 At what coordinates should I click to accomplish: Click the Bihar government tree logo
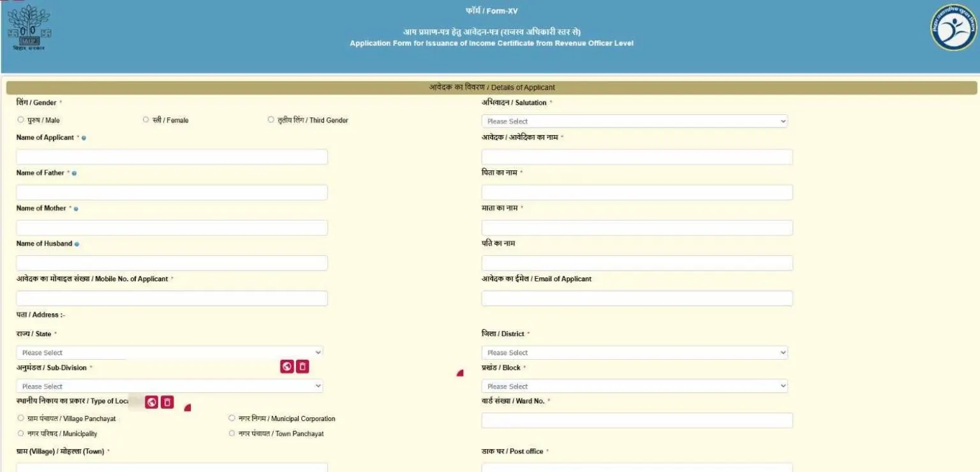[x=29, y=28]
